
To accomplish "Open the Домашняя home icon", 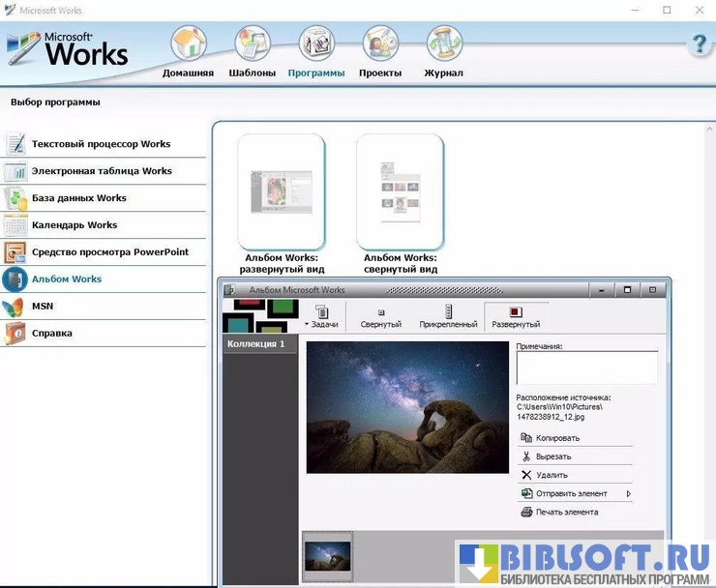I will [188, 44].
